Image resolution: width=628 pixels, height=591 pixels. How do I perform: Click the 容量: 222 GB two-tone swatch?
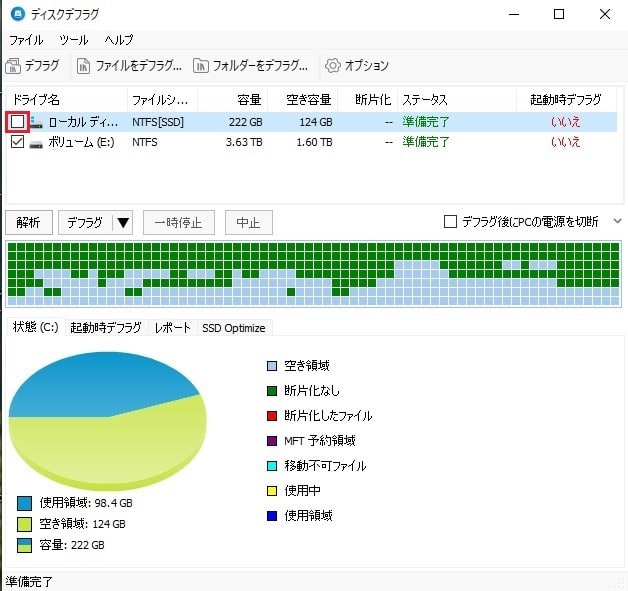(x=24, y=545)
